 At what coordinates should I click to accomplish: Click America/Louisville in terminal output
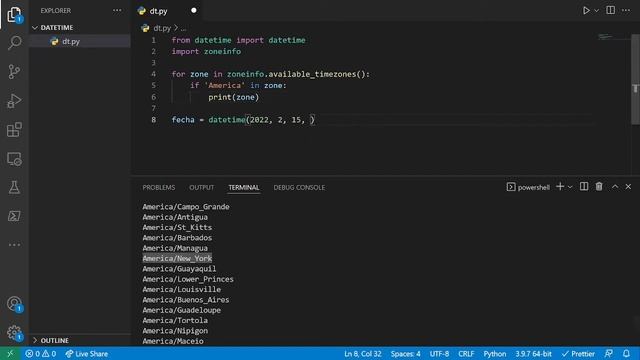coord(182,289)
